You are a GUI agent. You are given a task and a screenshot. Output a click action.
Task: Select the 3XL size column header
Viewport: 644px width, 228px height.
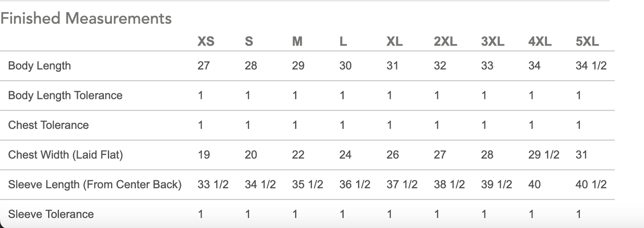492,41
